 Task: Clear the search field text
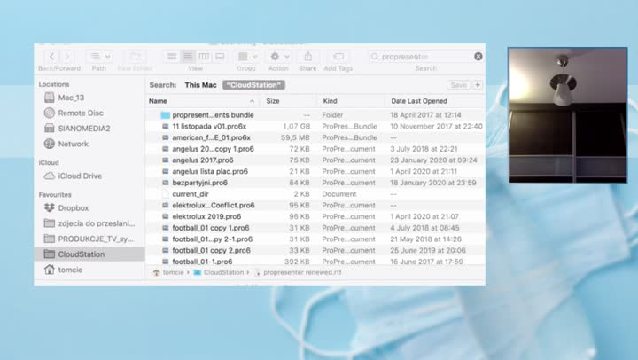pos(478,56)
